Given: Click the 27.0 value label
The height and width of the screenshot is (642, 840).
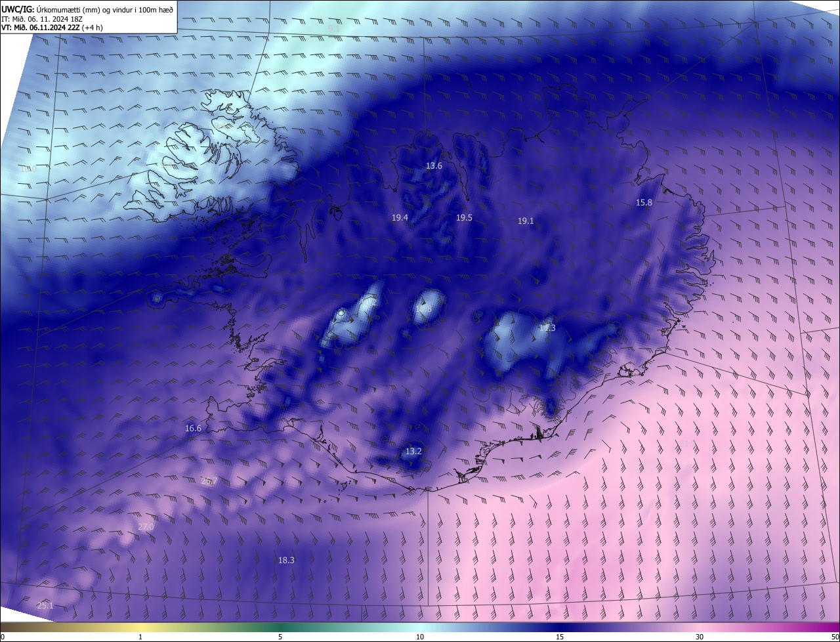Looking at the screenshot, I should (x=146, y=527).
